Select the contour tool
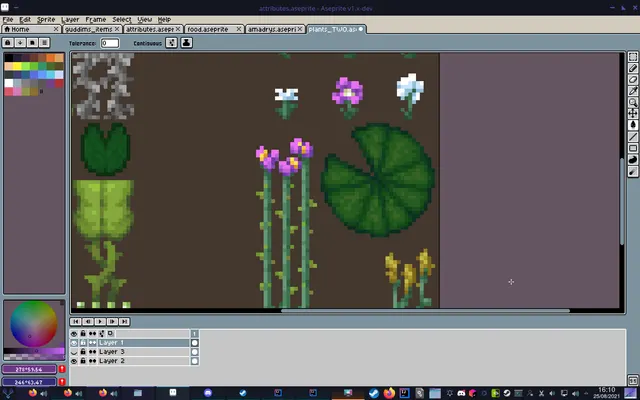Image resolution: width=640 pixels, height=400 pixels. (633, 160)
